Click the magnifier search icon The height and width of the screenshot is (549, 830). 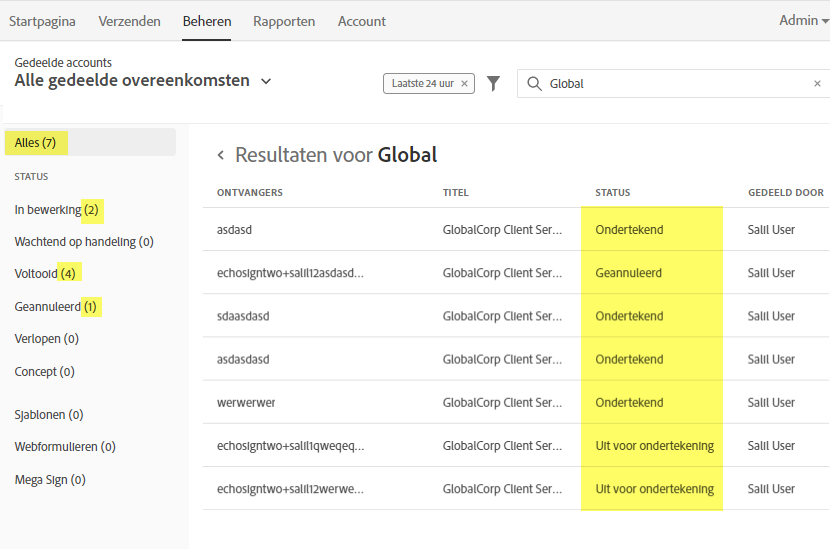coord(534,84)
